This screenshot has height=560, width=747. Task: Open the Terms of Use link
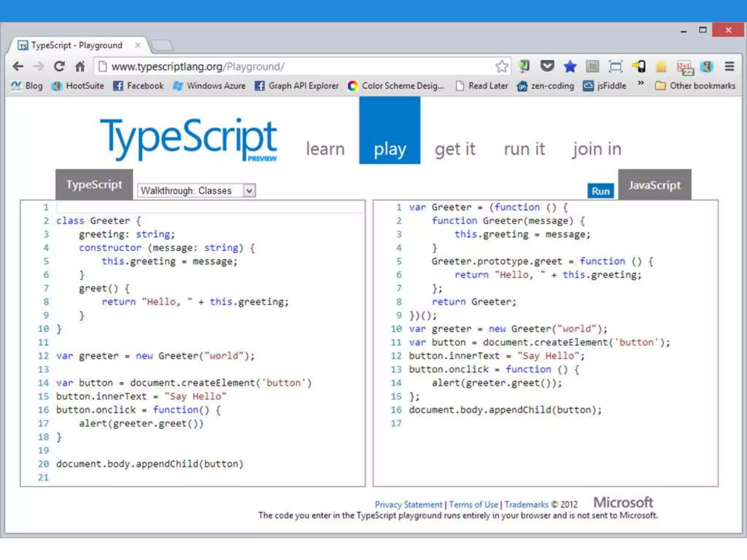point(473,505)
